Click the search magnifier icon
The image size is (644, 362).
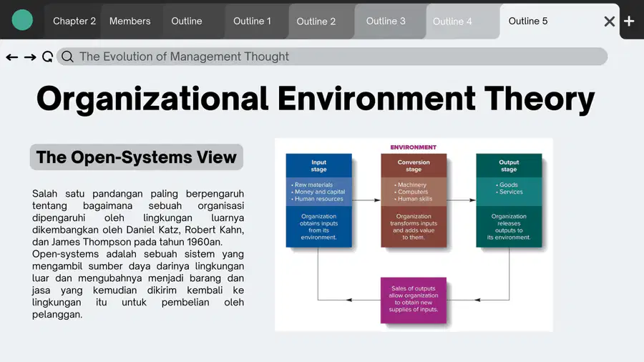pos(67,57)
